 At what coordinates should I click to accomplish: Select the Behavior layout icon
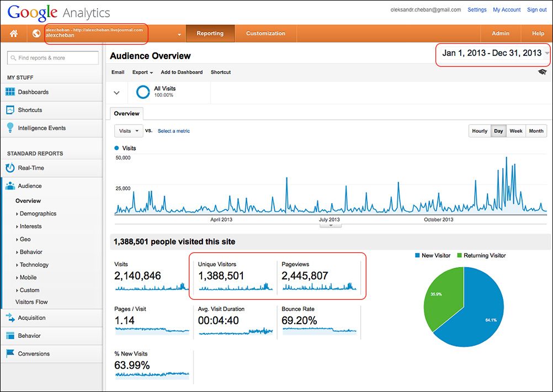pos(10,336)
